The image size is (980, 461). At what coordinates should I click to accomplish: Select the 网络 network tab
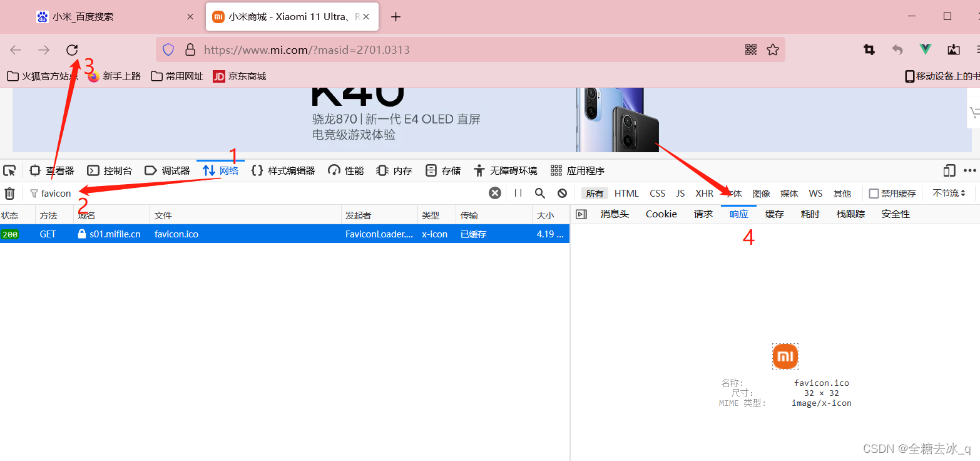pyautogui.click(x=221, y=170)
